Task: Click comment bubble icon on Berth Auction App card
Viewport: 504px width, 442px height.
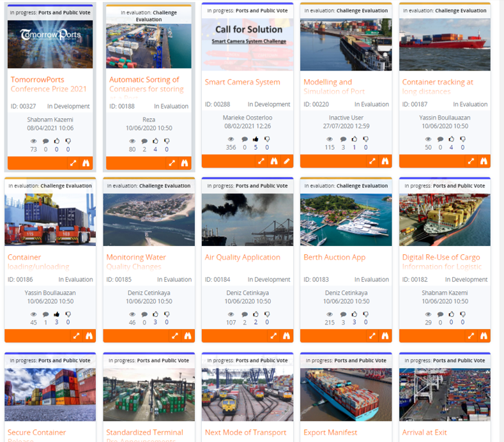Action: point(343,314)
